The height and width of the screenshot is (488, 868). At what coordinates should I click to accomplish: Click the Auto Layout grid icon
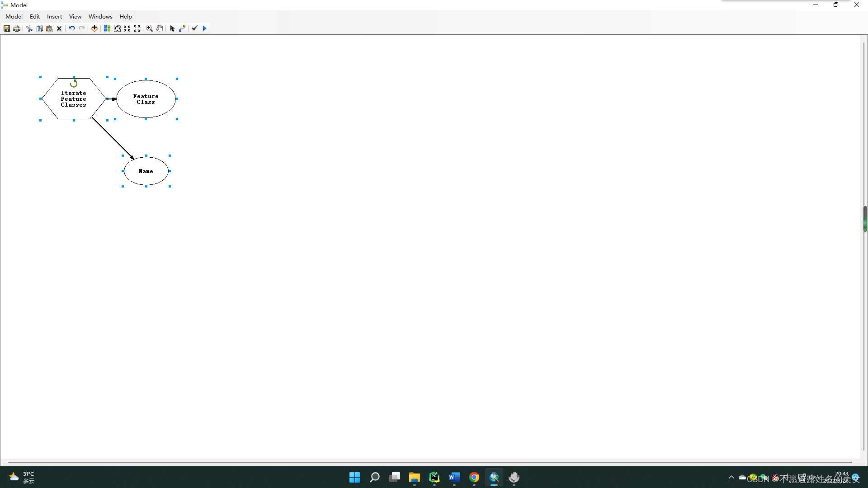(107, 28)
